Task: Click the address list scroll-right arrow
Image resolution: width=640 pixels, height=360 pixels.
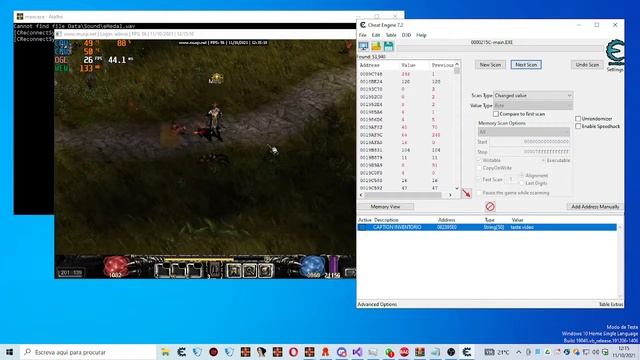Action: 450,195
